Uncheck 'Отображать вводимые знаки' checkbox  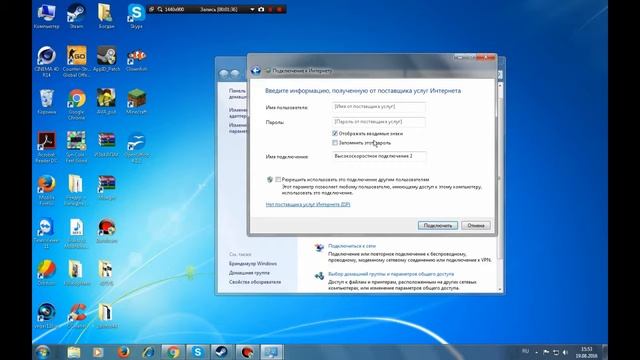(335, 133)
